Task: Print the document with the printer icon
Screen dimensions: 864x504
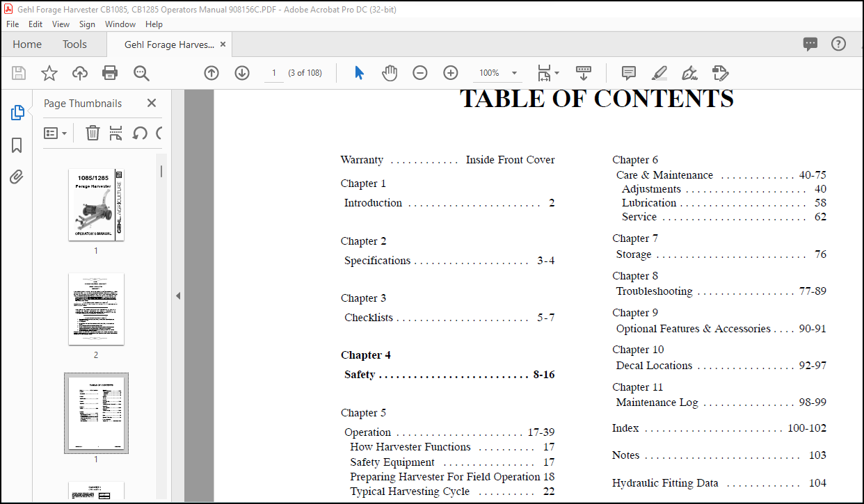Action: pyautogui.click(x=110, y=73)
